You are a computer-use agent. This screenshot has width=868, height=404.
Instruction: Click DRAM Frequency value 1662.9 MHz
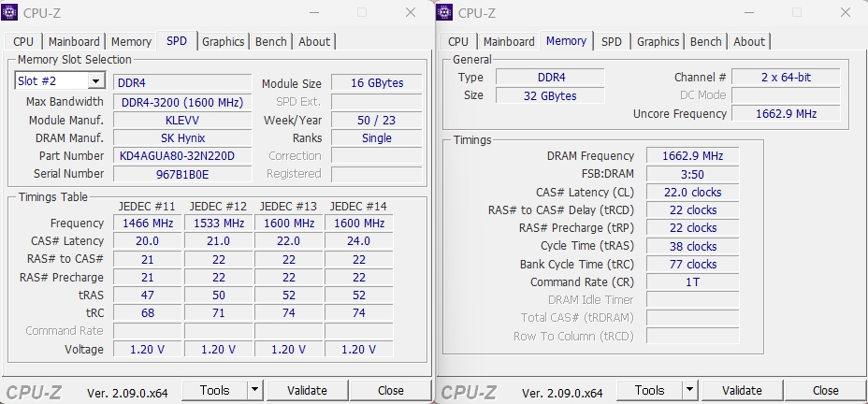[x=692, y=156]
